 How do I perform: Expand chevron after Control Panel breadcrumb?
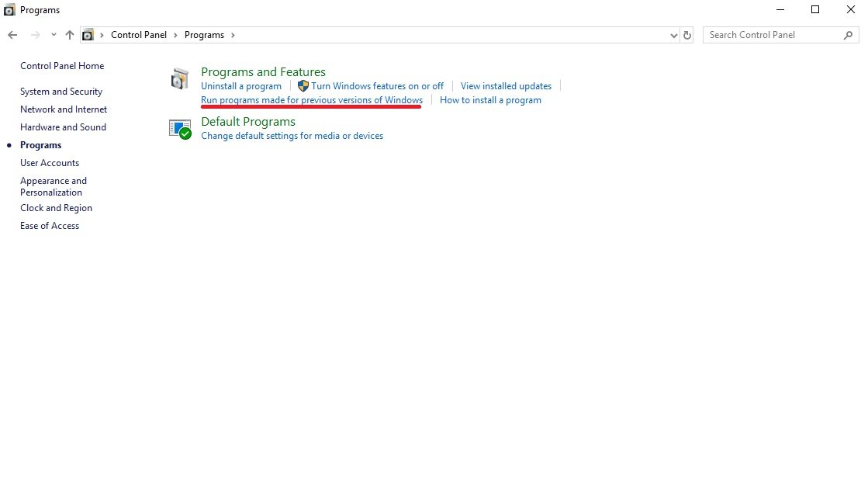click(175, 35)
